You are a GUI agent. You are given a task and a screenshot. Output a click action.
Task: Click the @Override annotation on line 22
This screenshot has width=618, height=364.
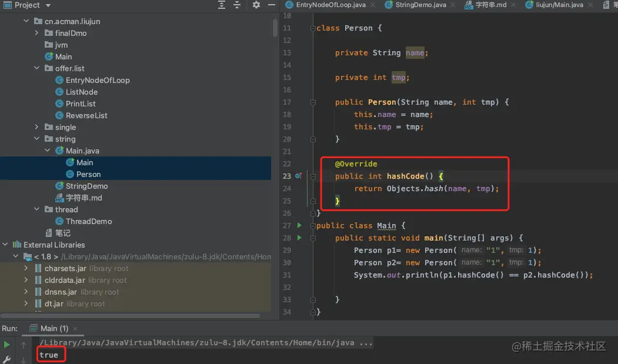pos(356,163)
